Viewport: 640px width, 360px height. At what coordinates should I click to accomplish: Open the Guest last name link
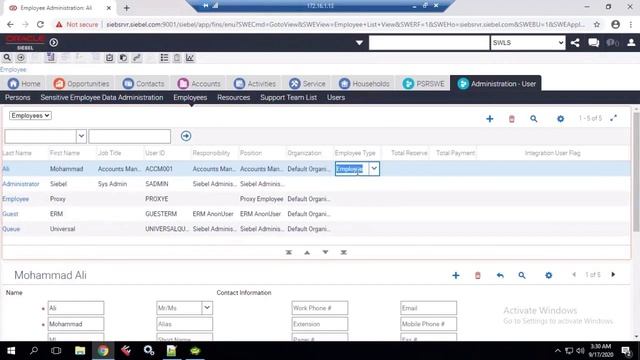[10, 214]
